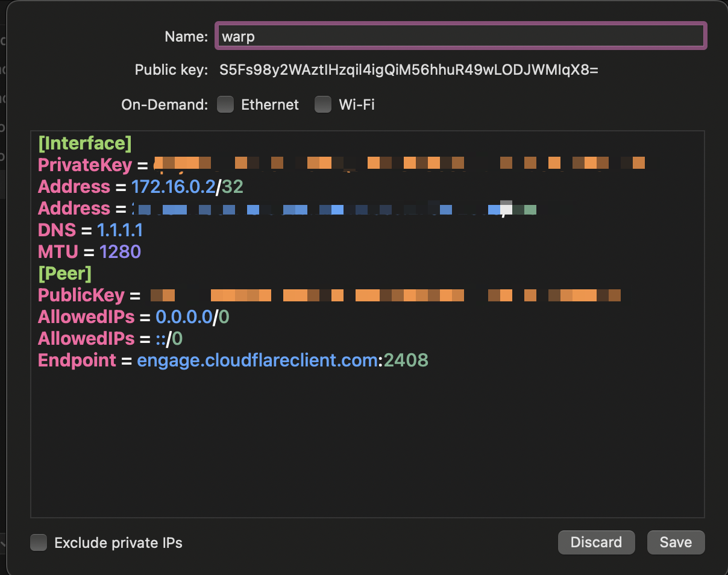Click the PrivateKey label in the config
728x575 pixels.
pyautogui.click(x=84, y=165)
